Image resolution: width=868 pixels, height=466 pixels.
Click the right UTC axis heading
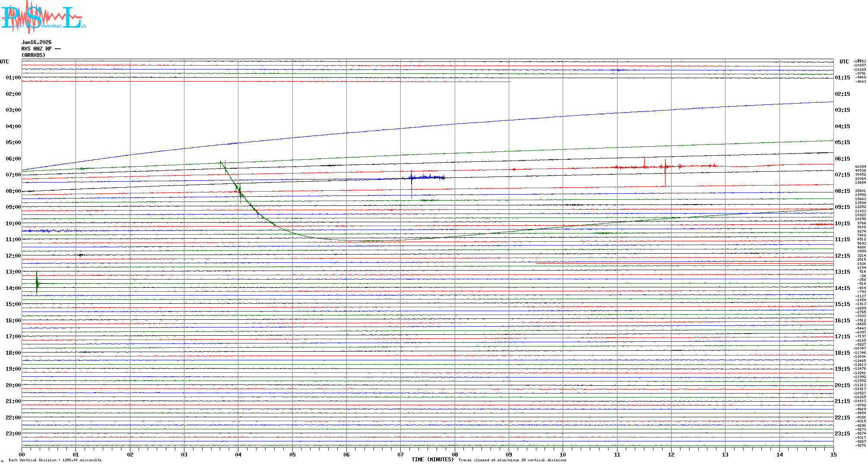844,62
